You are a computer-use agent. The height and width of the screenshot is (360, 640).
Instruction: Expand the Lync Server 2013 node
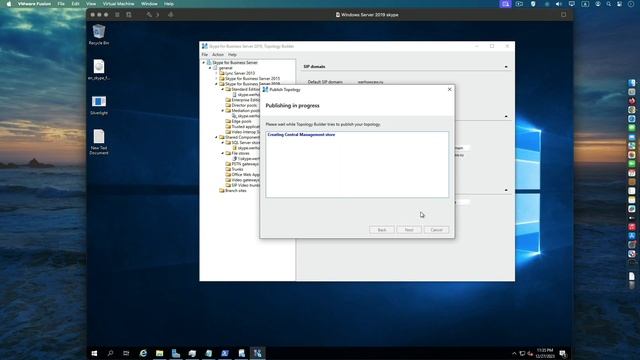(x=217, y=73)
